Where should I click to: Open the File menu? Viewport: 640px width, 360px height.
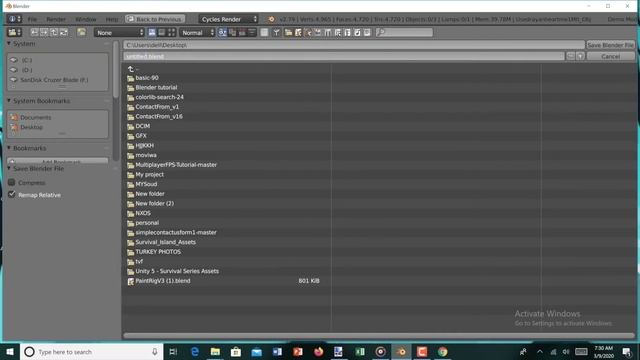point(32,19)
